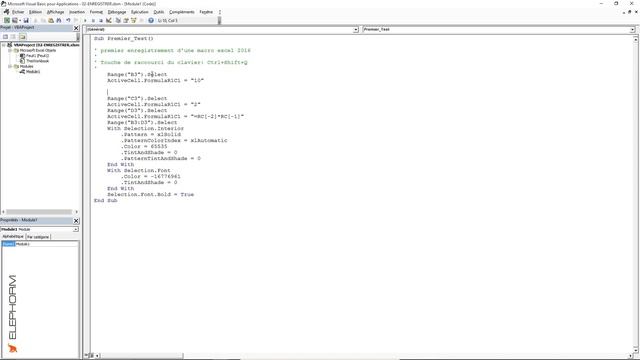
Task: Click the Insert UserForm toolbar icon
Action: click(15, 20)
